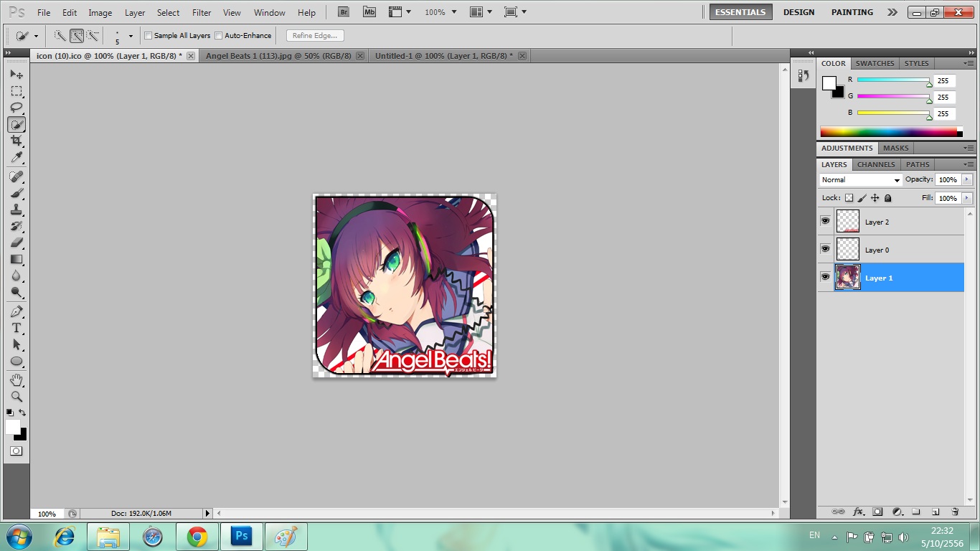Select the Lasso tool
Viewport: 980px width, 551px height.
click(17, 108)
